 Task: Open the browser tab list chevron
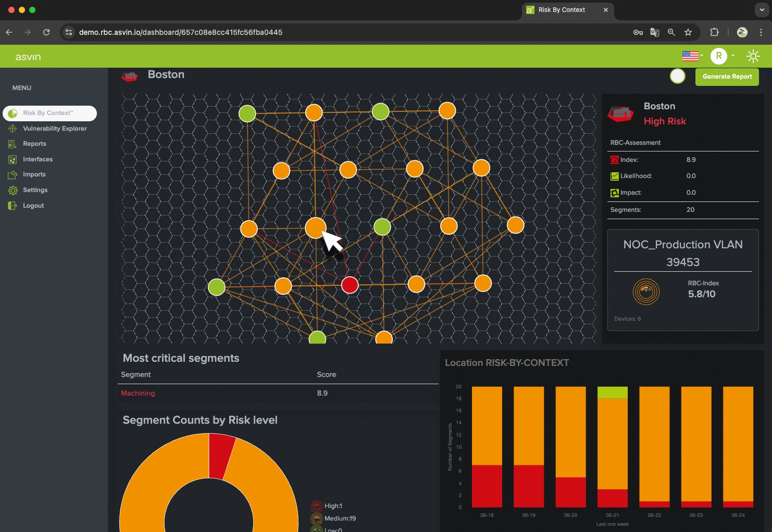click(x=761, y=9)
